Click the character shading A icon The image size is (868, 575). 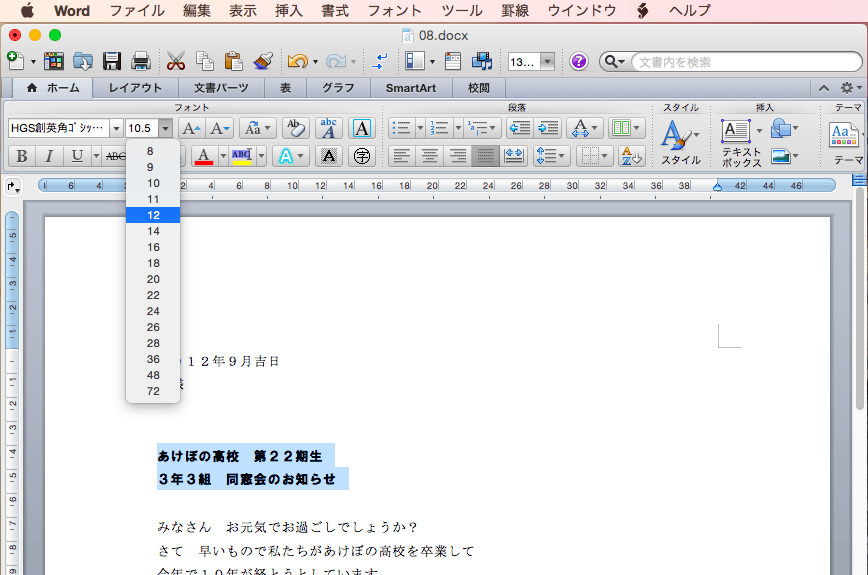coord(329,156)
